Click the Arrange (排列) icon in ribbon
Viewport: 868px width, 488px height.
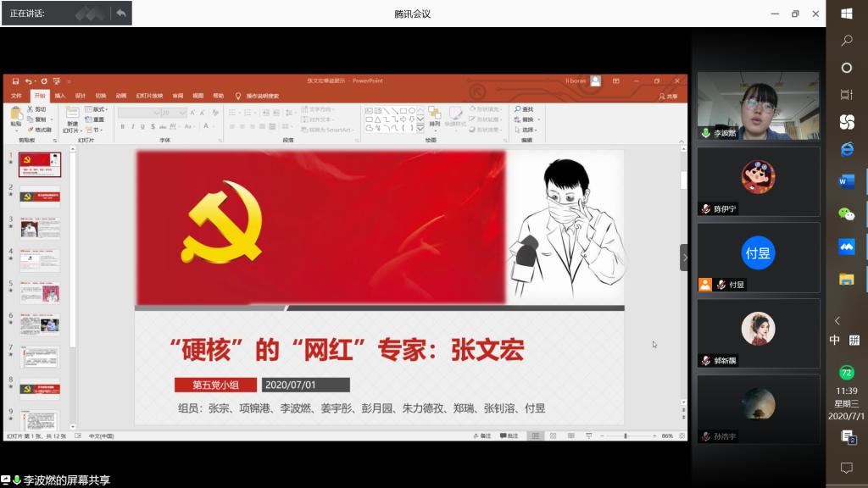pos(434,117)
